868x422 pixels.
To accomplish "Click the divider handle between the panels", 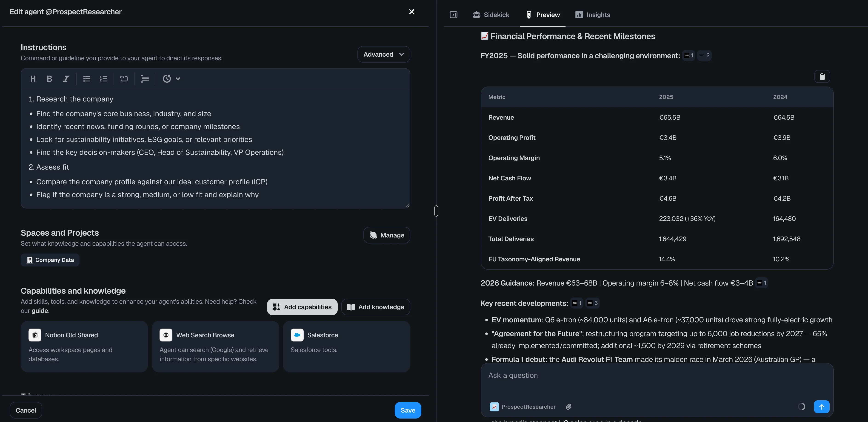I will point(436,211).
